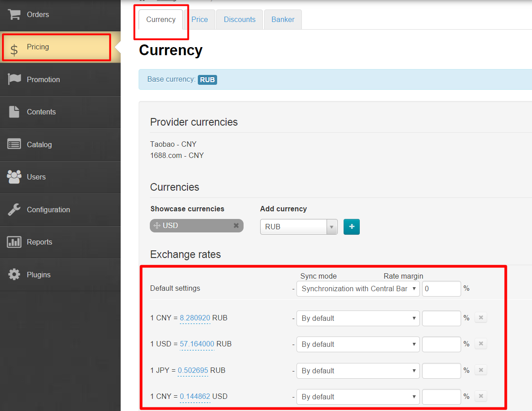The width and height of the screenshot is (532, 411).
Task: Click the 'Rate margin' column header
Action: click(403, 276)
